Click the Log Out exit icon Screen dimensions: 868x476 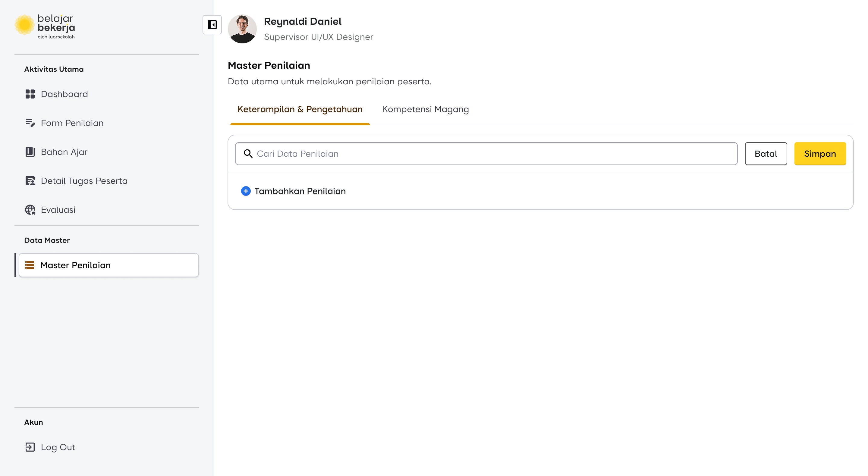pyautogui.click(x=30, y=447)
